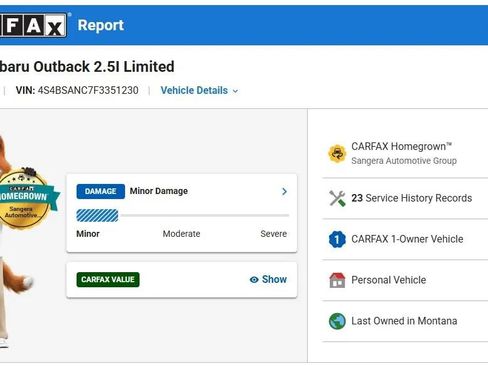Click the striped damage severity bar
The image size is (488, 366).
[97, 215]
